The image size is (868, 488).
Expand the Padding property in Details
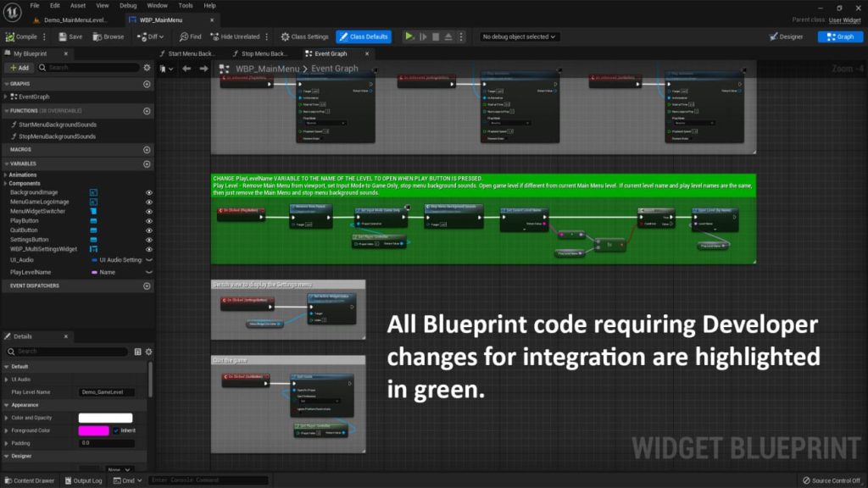point(6,443)
